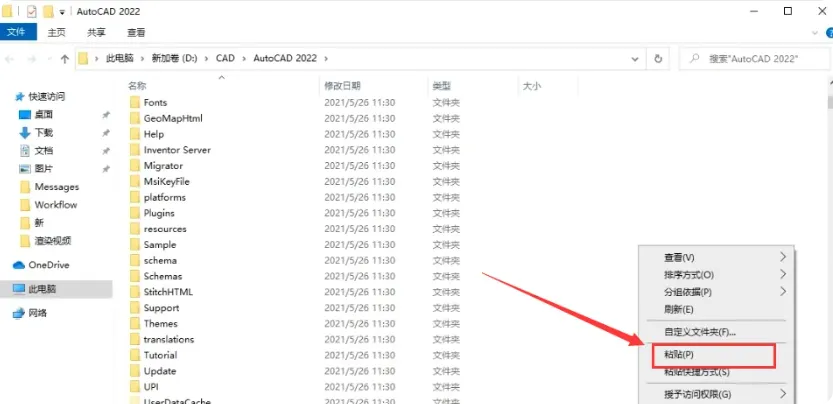Click the Sample folder icon
This screenshot has height=404, width=833.
click(135, 245)
